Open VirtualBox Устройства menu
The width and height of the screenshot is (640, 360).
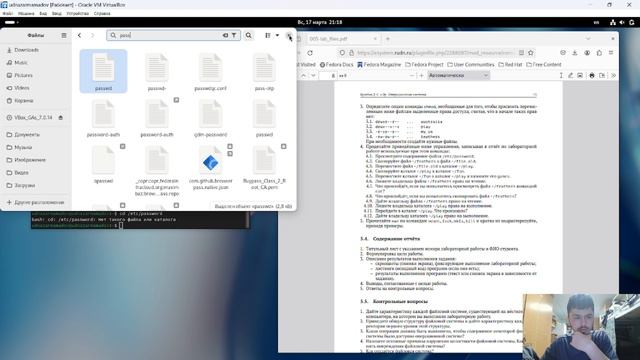click(x=78, y=13)
